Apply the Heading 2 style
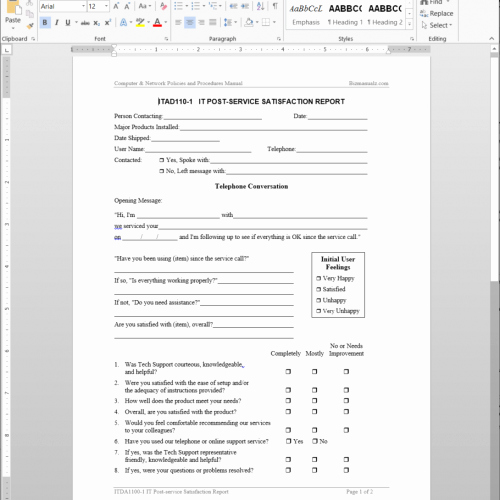The width and height of the screenshot is (500, 500). (385, 15)
